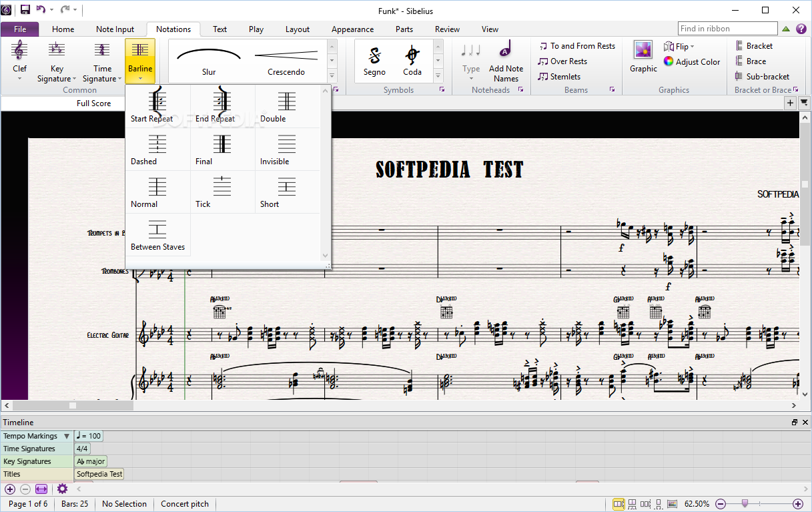Open the Review ribbon tab
This screenshot has width=812, height=512.
[447, 29]
